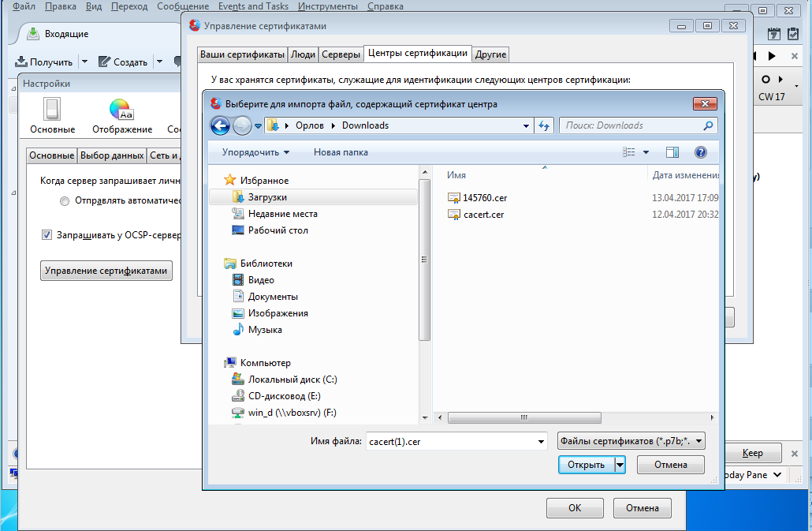Click Отмена in file dialog
The width and height of the screenshot is (812, 531).
point(671,465)
